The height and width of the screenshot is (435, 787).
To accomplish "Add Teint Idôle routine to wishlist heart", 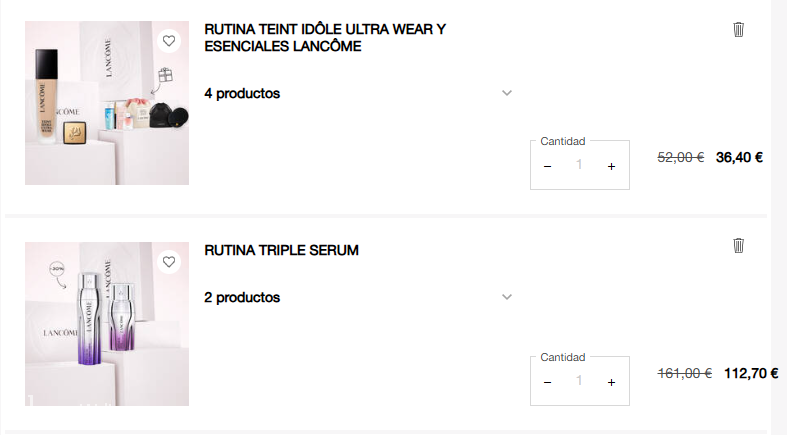I will [x=169, y=41].
